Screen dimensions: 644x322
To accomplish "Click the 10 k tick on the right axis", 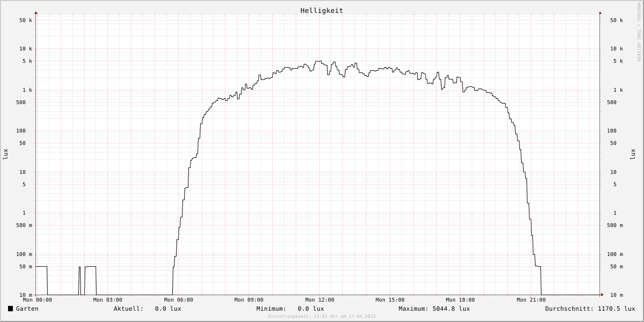I will click(617, 49).
